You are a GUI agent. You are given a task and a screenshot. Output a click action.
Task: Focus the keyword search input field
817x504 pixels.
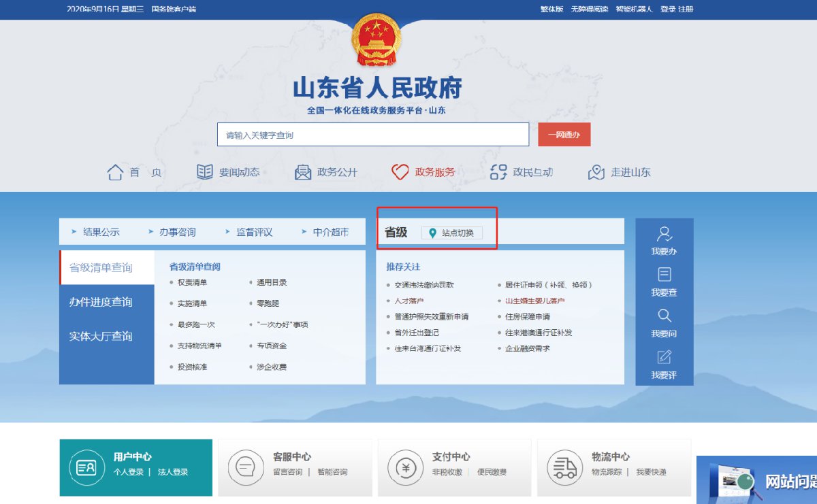pos(373,135)
